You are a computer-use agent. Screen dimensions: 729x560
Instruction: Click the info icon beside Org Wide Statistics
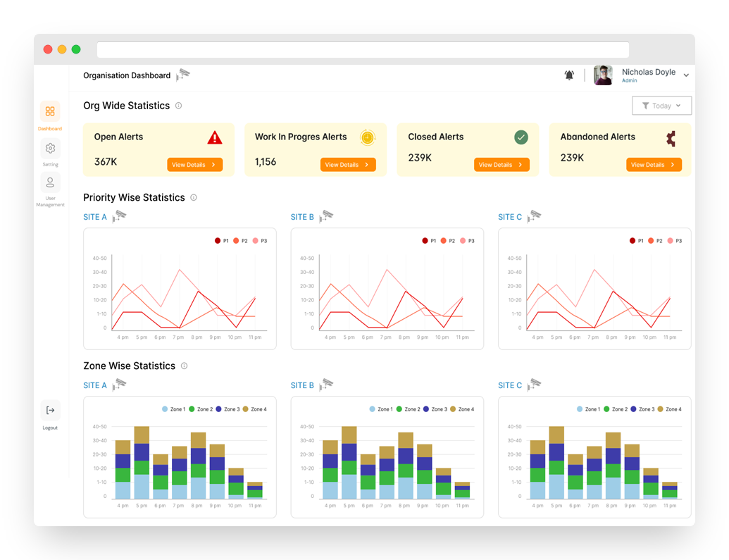click(178, 106)
